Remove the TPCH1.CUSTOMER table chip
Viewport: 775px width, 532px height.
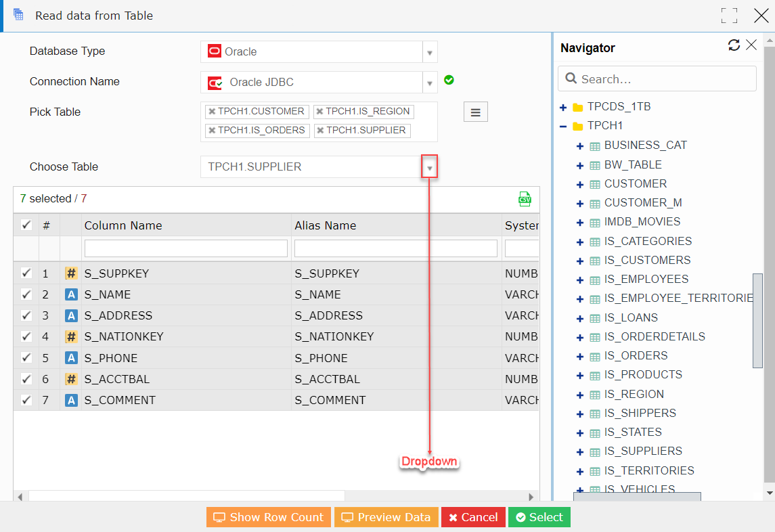211,112
